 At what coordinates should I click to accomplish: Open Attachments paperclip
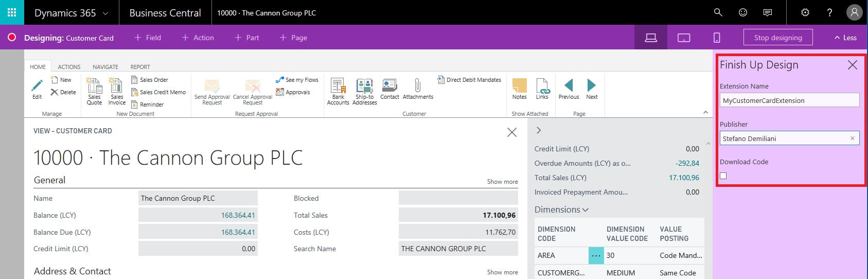[418, 89]
